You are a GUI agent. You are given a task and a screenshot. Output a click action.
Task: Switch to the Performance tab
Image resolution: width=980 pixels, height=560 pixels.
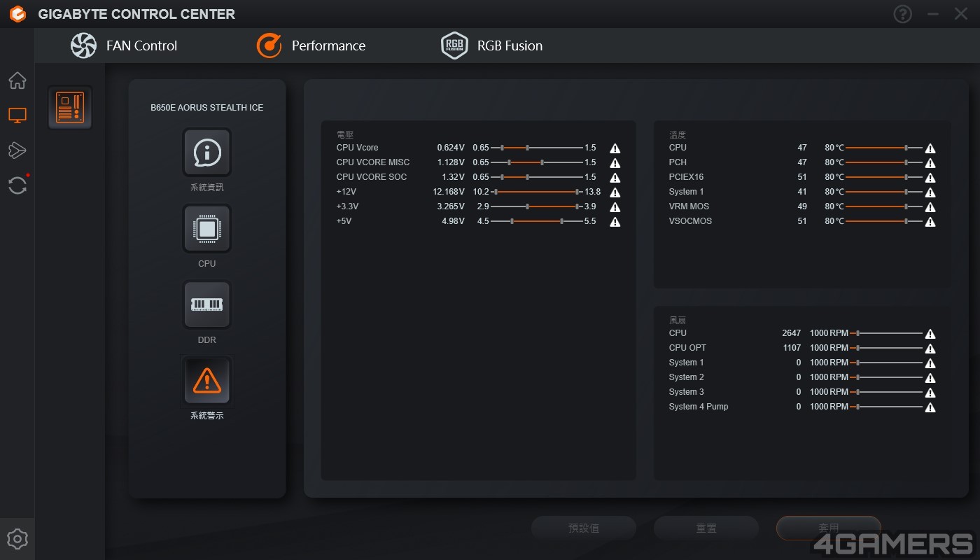click(311, 45)
